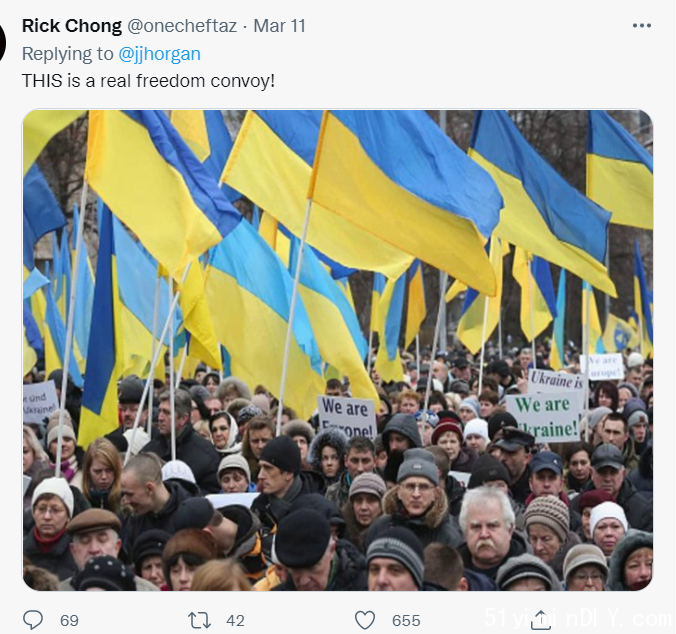Click the 69 replies count
Screen dimensions: 676x634
point(69,620)
